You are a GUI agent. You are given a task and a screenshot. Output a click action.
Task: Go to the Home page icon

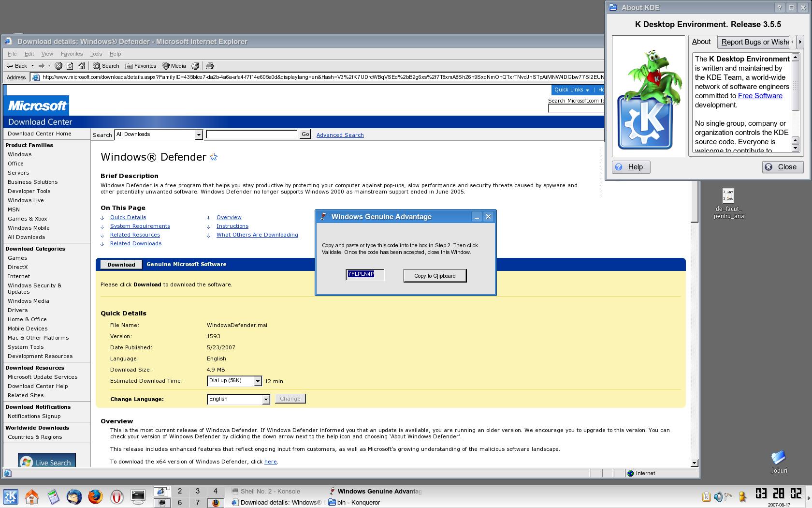pyautogui.click(x=82, y=66)
